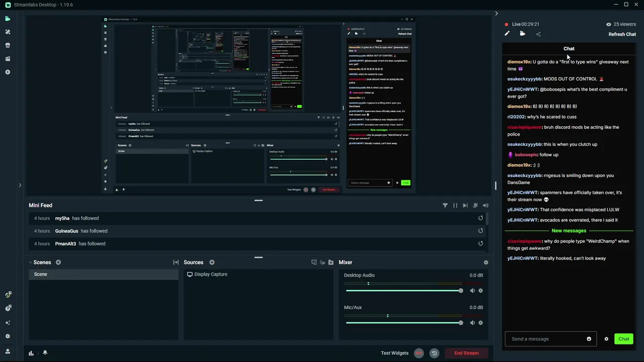The height and width of the screenshot is (362, 644).
Task: Open the scene transitions icon
Action: 176,262
